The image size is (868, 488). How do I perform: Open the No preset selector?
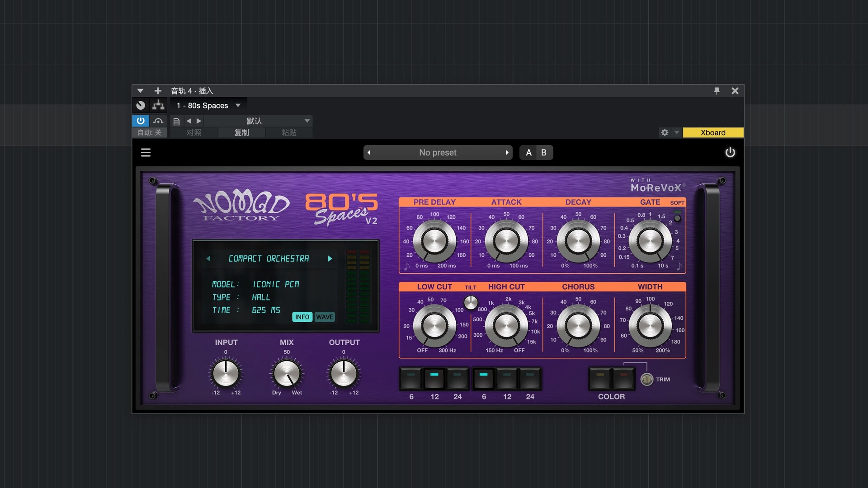tap(438, 153)
